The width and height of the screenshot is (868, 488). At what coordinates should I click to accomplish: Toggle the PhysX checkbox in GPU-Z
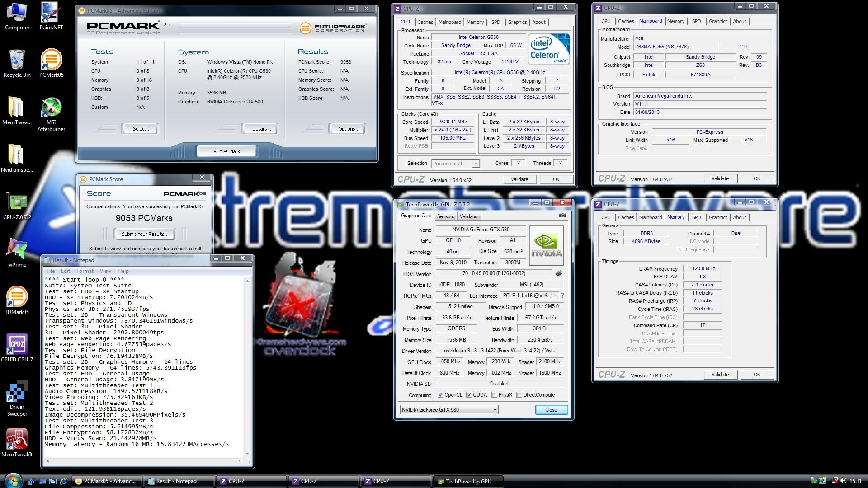[x=494, y=395]
